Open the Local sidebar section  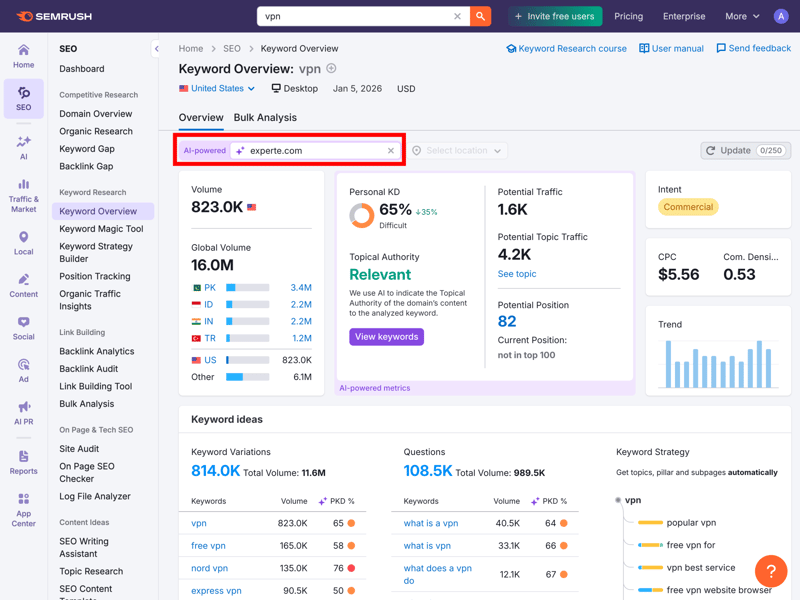23,243
